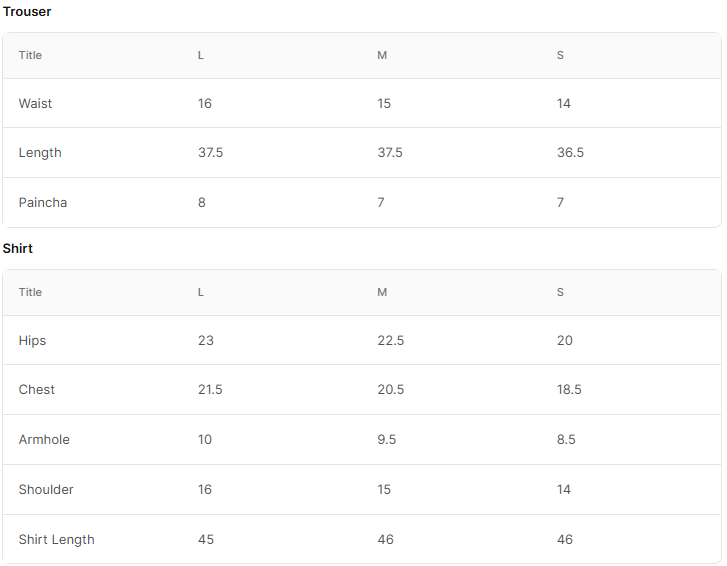
Task: Click the Trouser table L column header
Action: point(201,55)
